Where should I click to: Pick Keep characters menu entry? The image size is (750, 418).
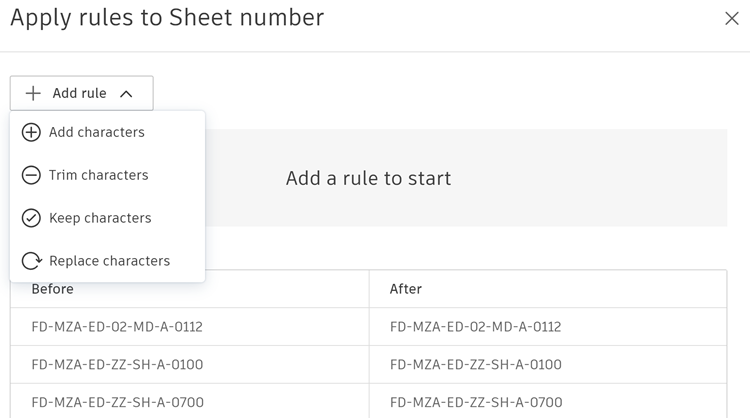pos(100,218)
